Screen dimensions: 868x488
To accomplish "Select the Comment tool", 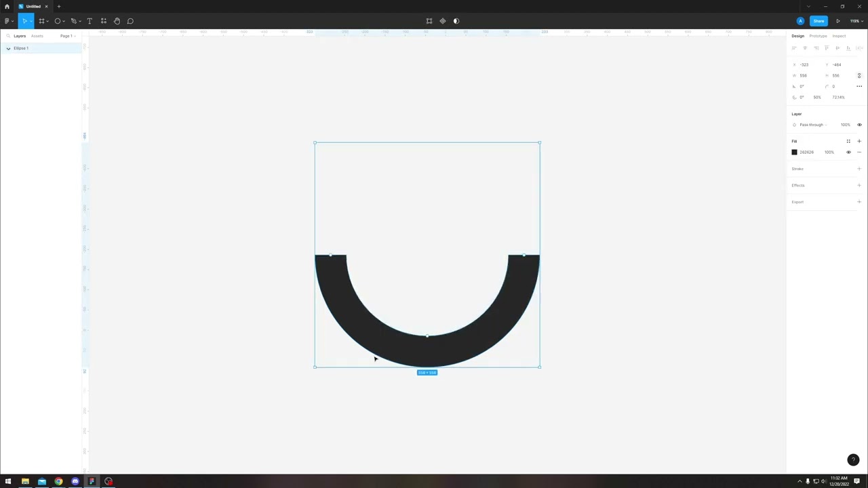I will pos(130,21).
